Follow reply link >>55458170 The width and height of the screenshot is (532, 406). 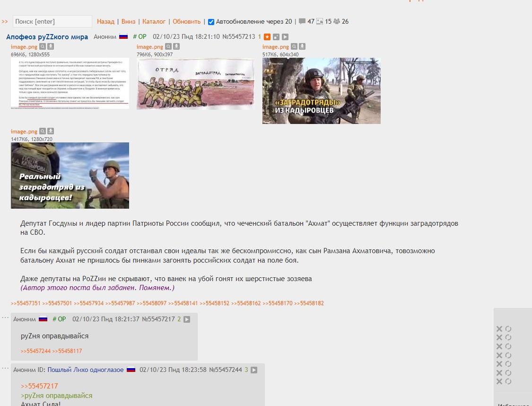(278, 303)
